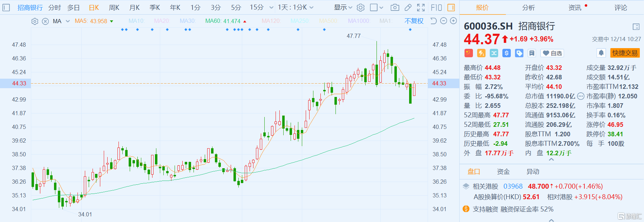Click the blue dollar sign icon

[x=507, y=53]
